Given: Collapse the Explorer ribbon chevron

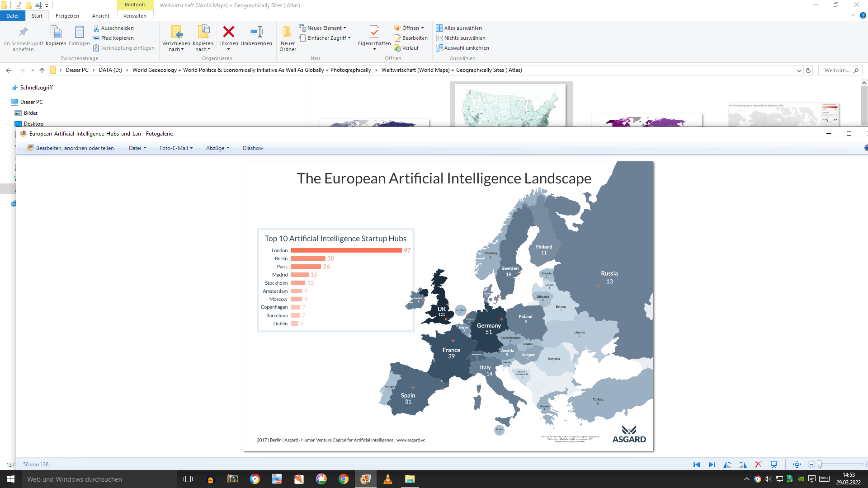Looking at the screenshot, I should point(853,15).
